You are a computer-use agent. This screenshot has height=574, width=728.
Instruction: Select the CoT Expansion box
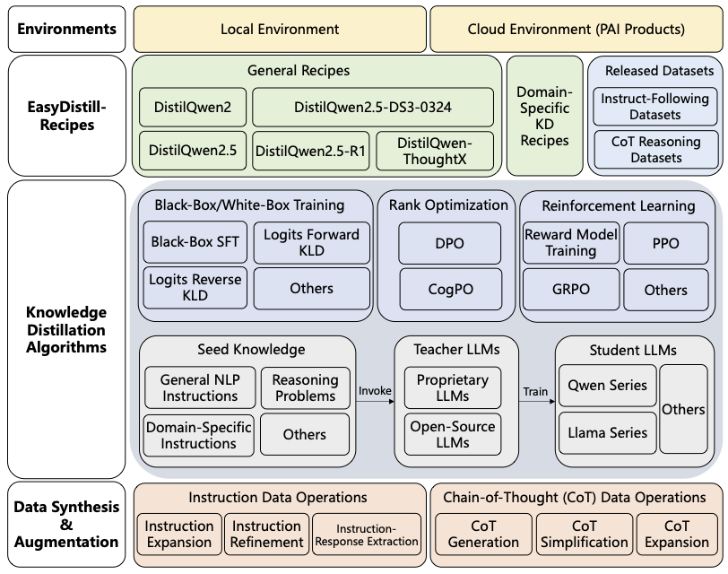(677, 534)
